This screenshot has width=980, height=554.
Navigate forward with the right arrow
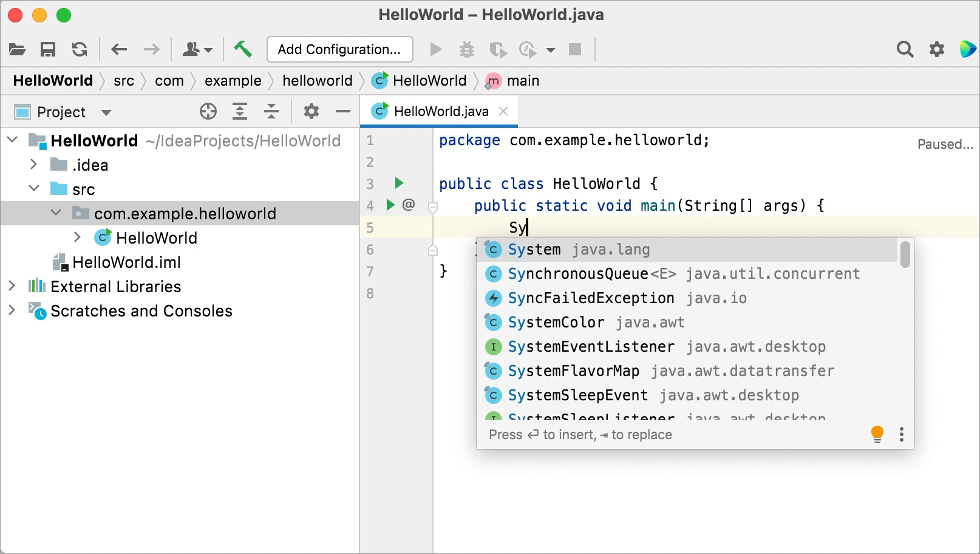(x=151, y=49)
